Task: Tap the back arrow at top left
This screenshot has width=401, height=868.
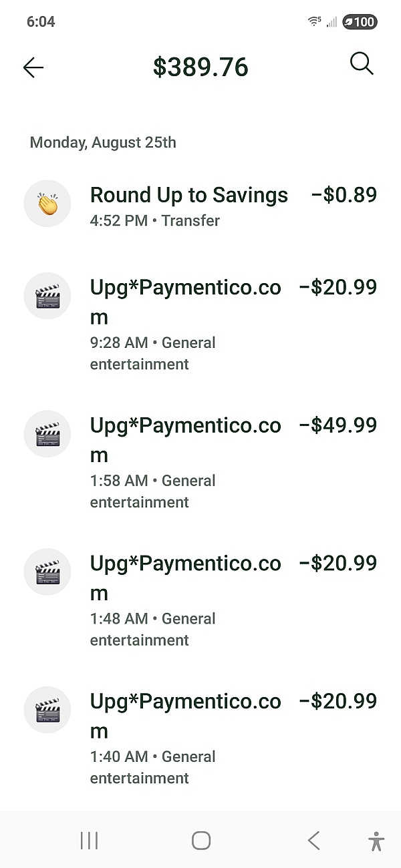Action: point(33,67)
